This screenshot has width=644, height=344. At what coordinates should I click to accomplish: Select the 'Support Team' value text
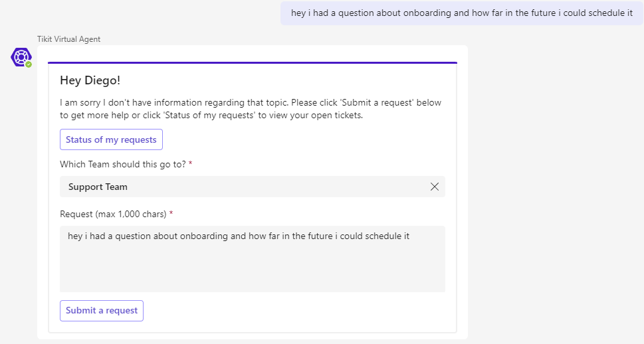coord(98,187)
